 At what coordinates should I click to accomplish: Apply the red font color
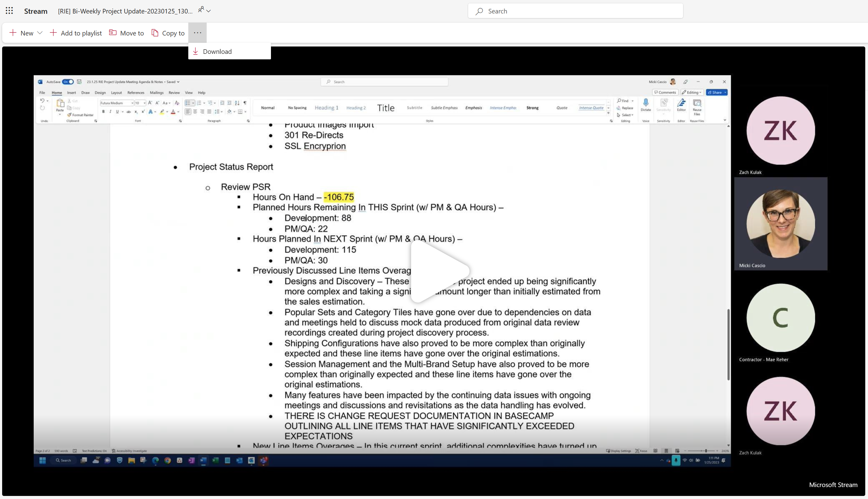click(x=173, y=112)
